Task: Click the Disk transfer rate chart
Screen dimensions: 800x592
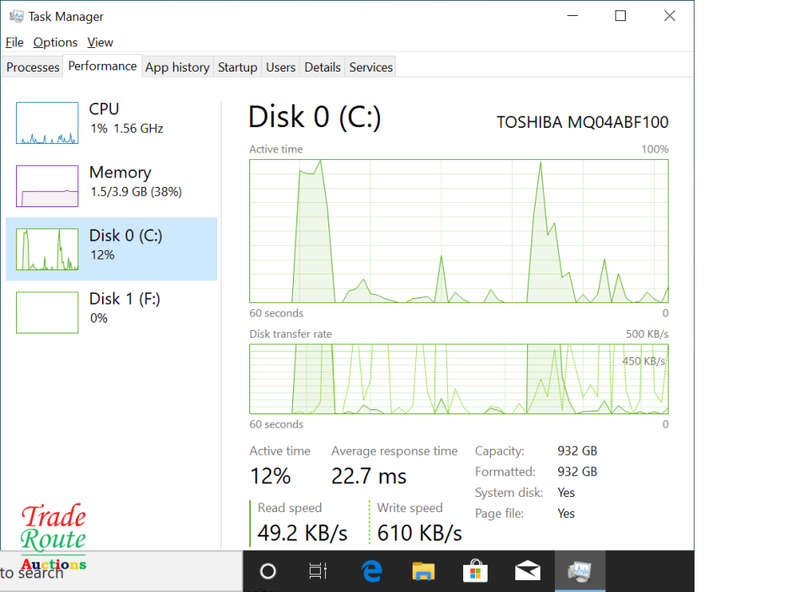Action: click(459, 379)
